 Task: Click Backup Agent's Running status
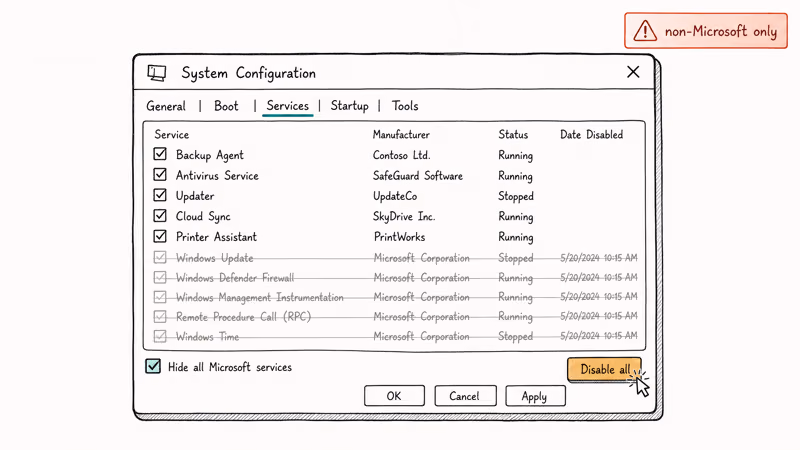(x=516, y=156)
